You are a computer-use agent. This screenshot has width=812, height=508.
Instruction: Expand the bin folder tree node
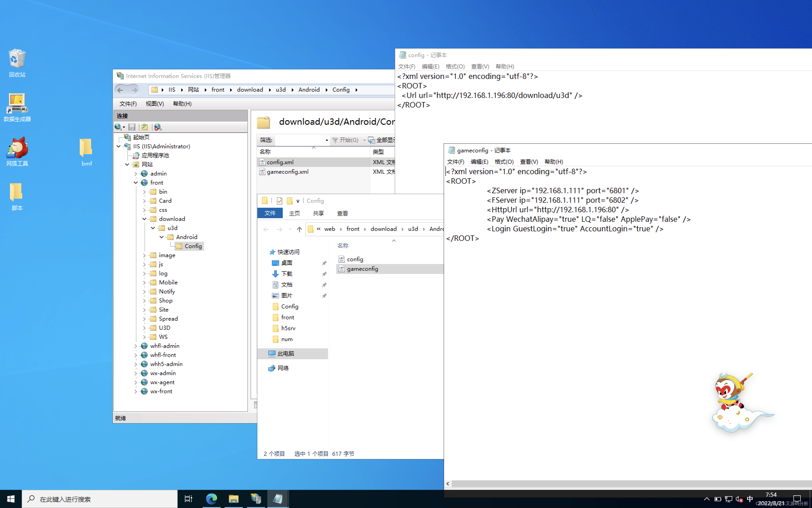coord(145,192)
